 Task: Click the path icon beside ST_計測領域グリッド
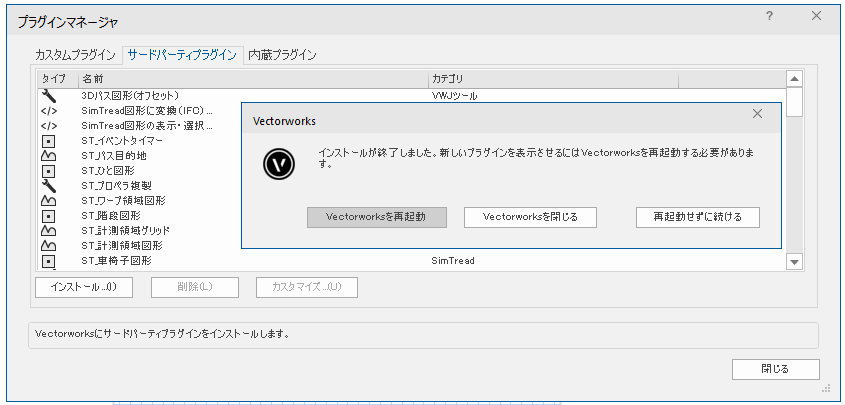tap(49, 231)
